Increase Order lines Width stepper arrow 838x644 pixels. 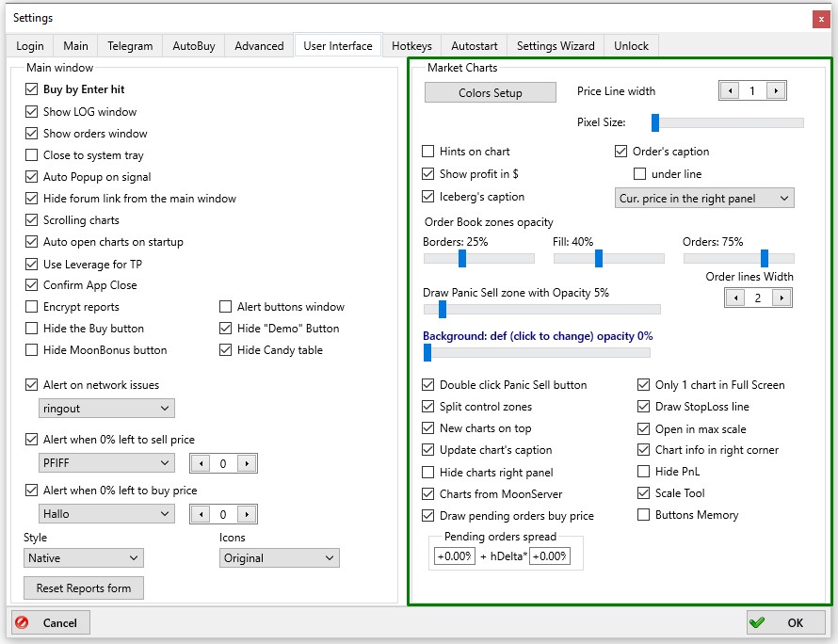782,298
